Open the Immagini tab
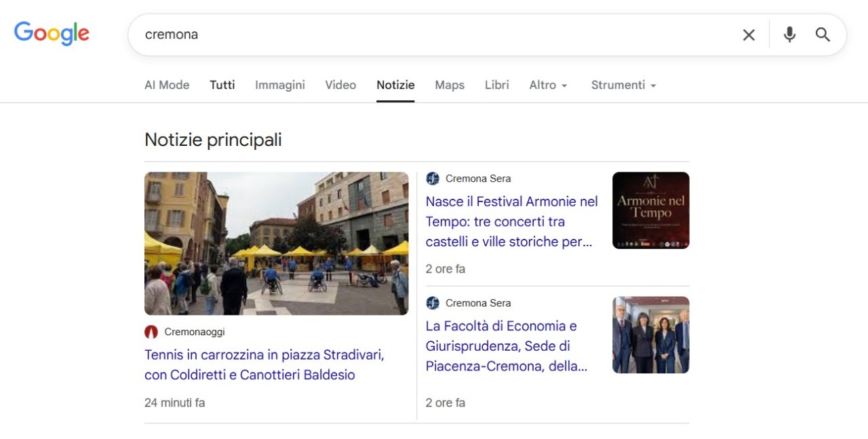The image size is (868, 439). (x=280, y=85)
